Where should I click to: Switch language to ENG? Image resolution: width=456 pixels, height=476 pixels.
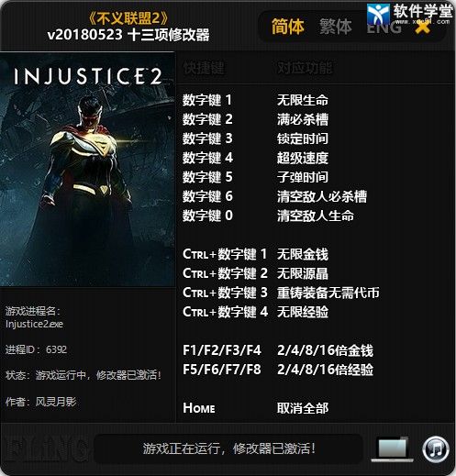[384, 28]
